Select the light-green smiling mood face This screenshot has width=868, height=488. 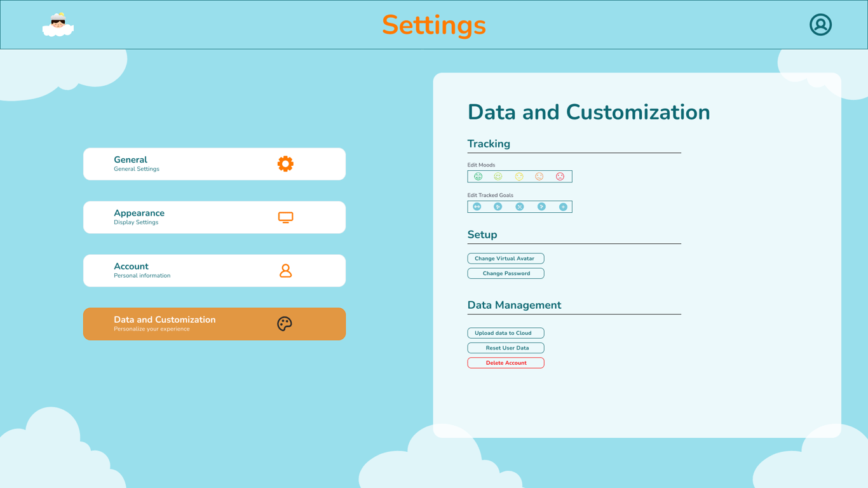(498, 177)
